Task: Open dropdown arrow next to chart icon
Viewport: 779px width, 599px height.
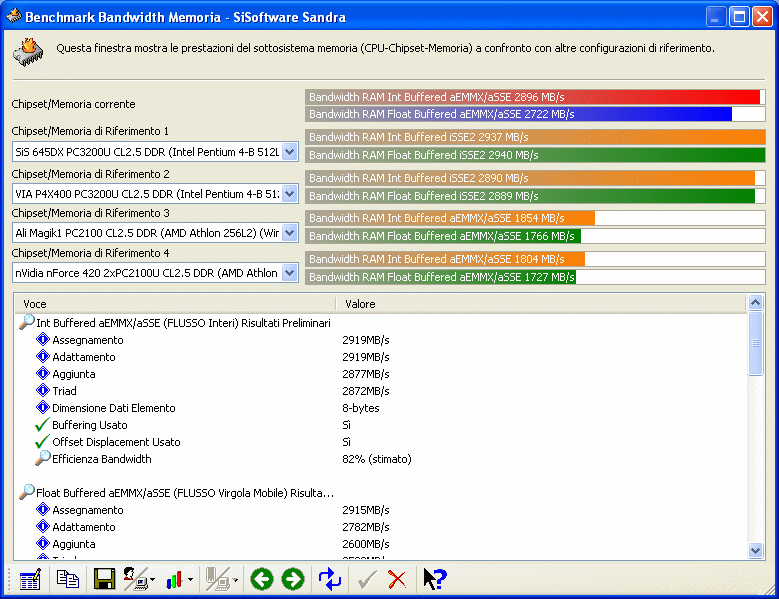Action: click(x=190, y=580)
